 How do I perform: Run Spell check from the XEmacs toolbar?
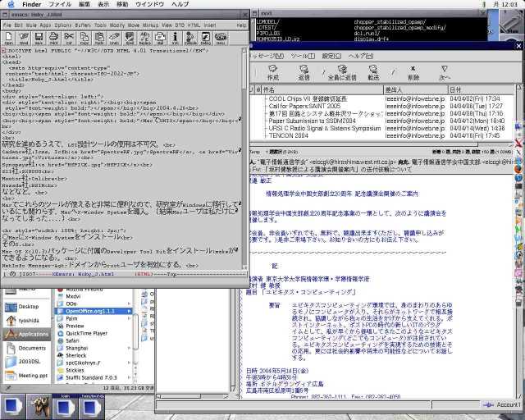[130, 39]
